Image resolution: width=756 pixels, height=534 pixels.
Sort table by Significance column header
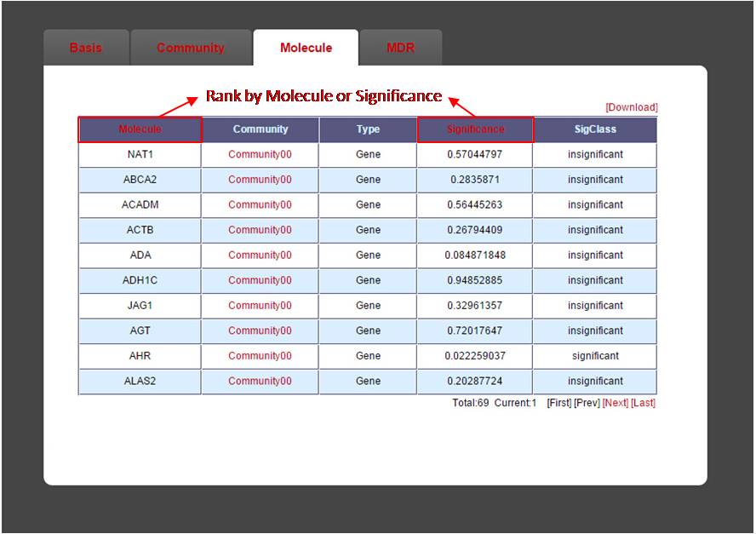point(475,129)
